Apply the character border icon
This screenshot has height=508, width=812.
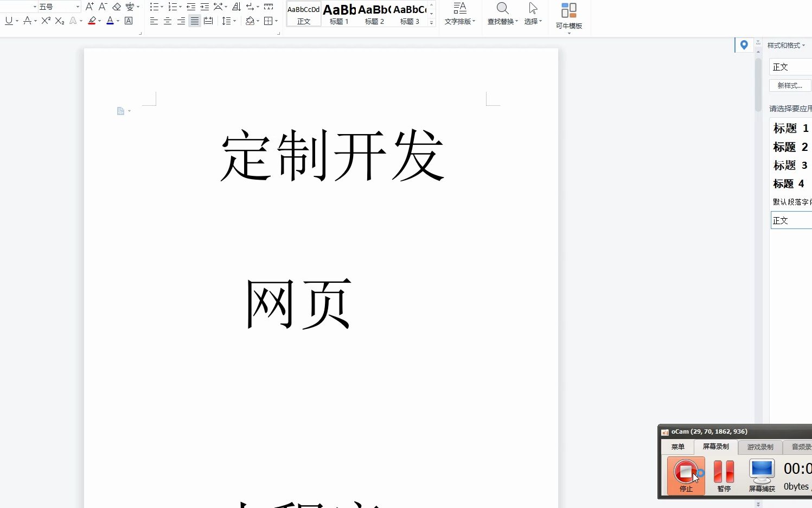pos(129,21)
